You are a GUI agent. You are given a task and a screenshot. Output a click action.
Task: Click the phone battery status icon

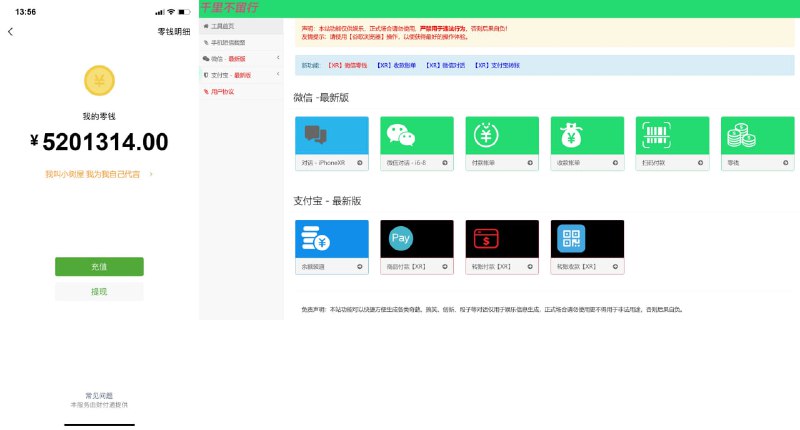coord(184,12)
